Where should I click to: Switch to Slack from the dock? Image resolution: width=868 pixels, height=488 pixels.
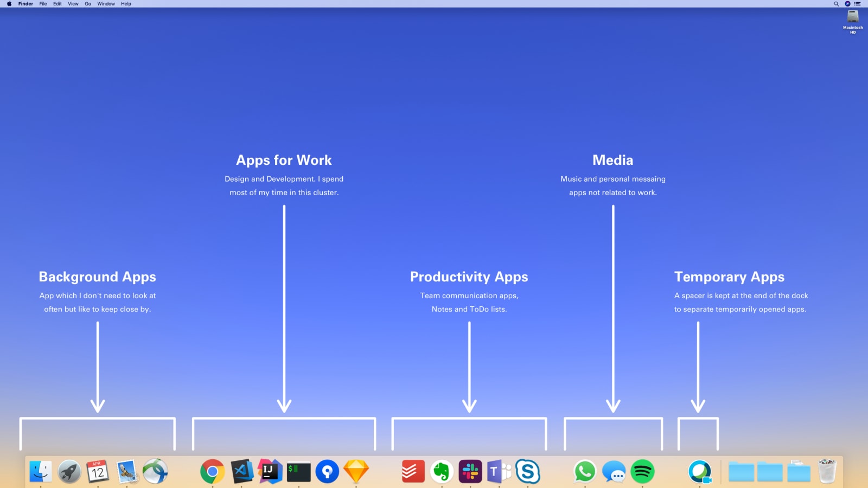pos(470,472)
